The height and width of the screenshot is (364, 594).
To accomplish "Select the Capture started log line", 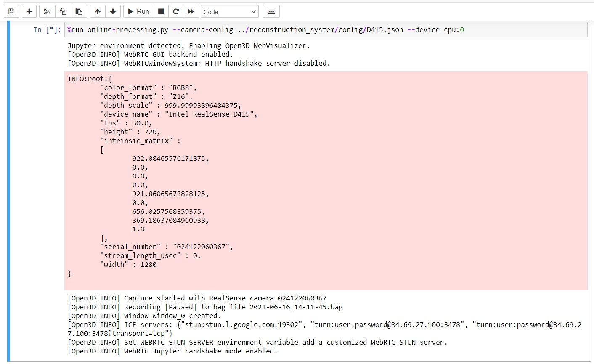I will [x=196, y=298].
